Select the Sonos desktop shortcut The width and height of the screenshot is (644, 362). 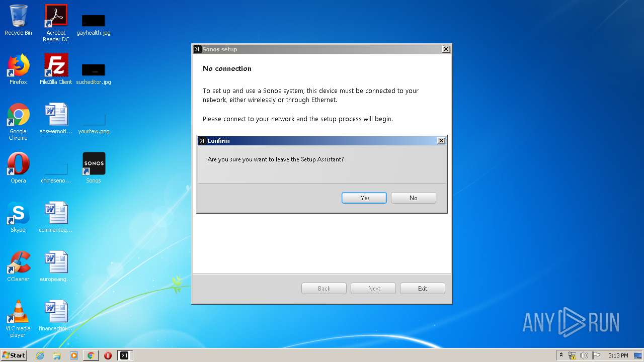coord(94,168)
